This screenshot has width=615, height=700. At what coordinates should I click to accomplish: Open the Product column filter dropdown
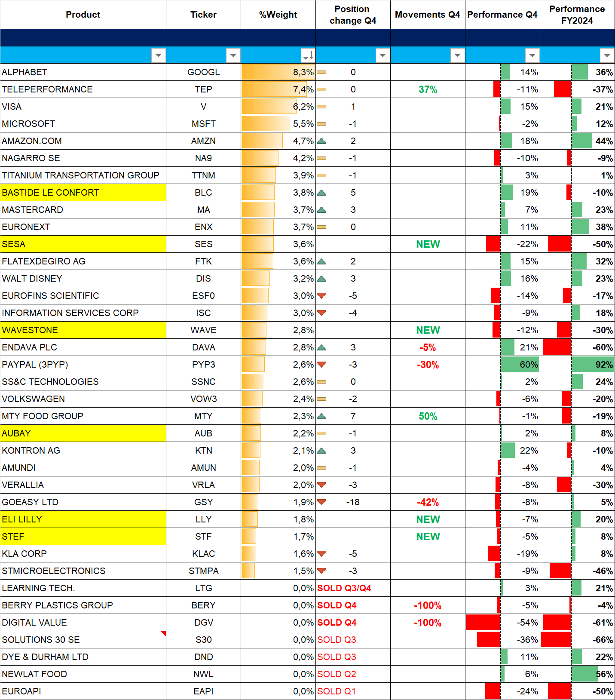(159, 55)
